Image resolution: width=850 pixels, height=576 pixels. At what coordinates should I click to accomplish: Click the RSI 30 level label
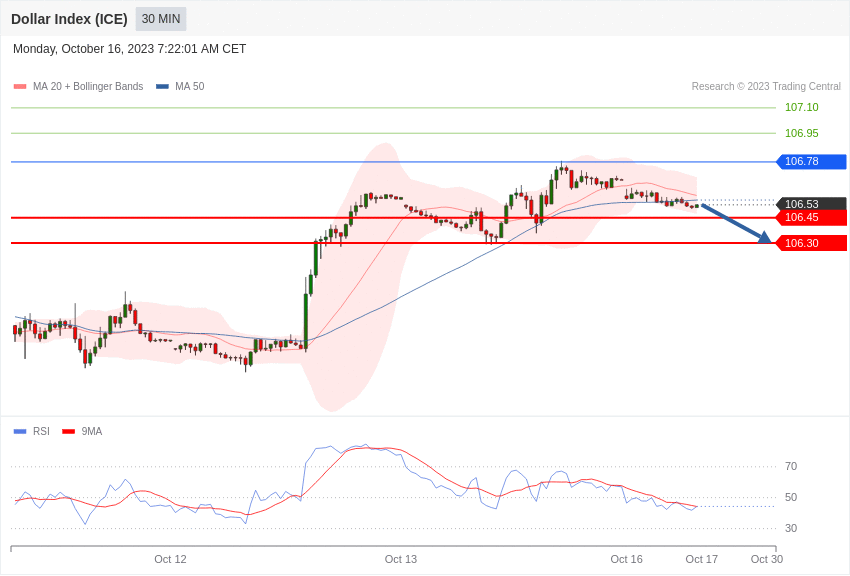[791, 528]
